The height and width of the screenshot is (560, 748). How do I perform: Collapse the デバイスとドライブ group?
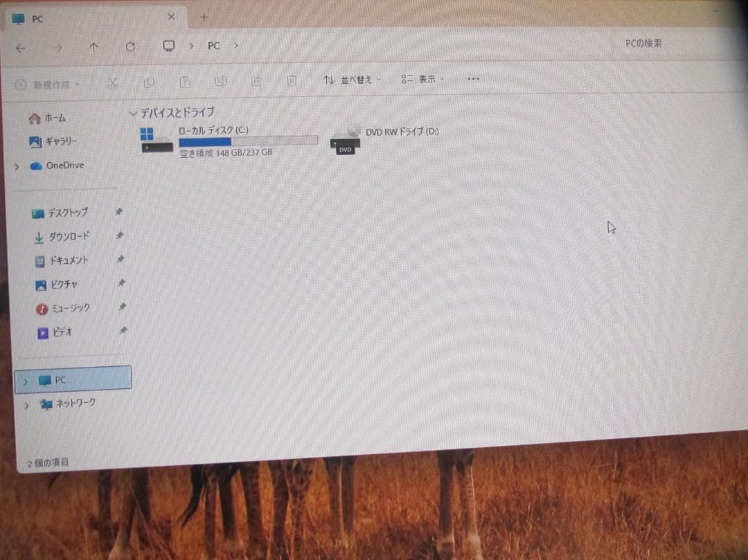(133, 113)
